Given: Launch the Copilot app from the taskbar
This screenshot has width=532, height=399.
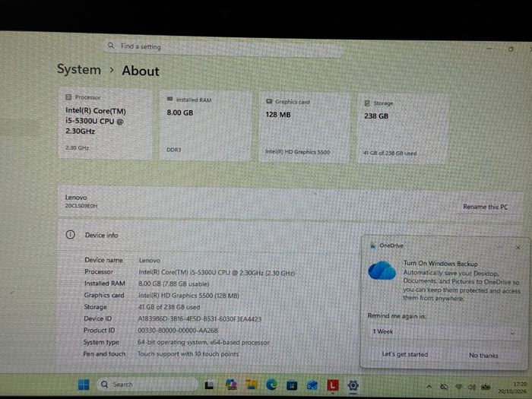Looking at the screenshot, I should pos(231,385).
